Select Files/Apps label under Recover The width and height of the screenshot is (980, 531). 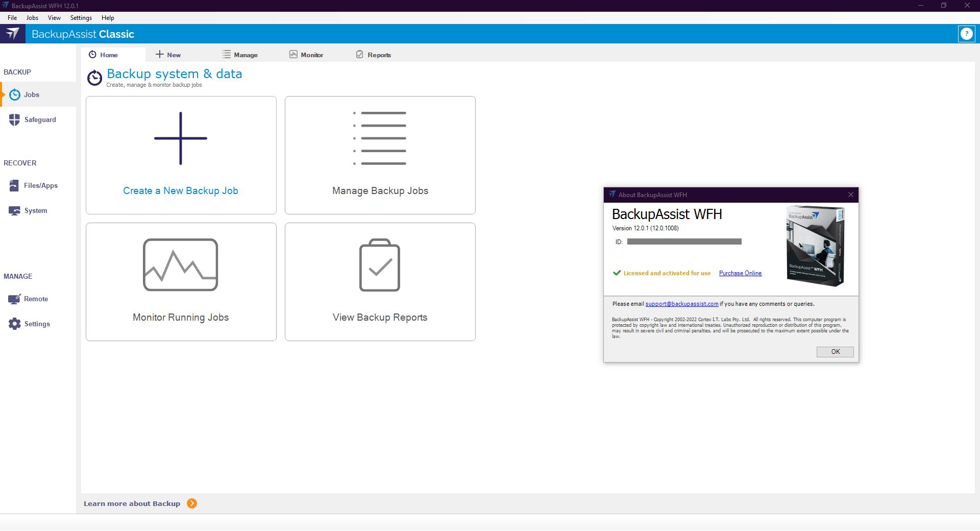point(41,185)
